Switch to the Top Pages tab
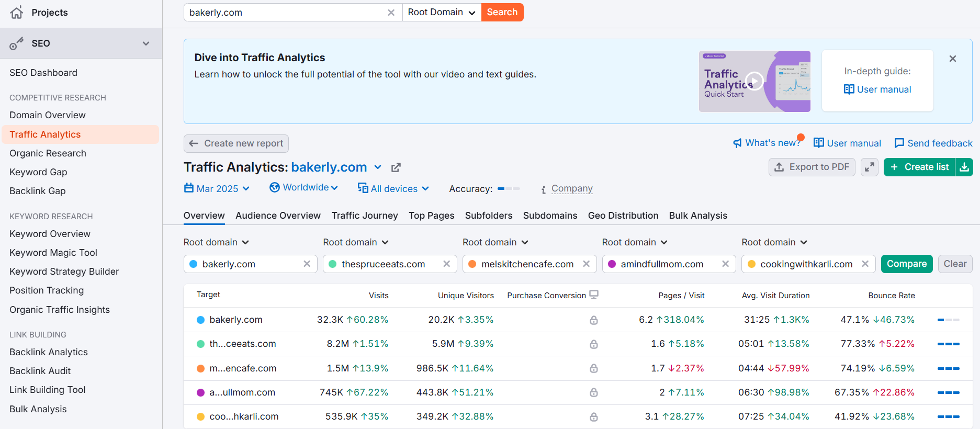This screenshot has height=429, width=980. point(432,216)
